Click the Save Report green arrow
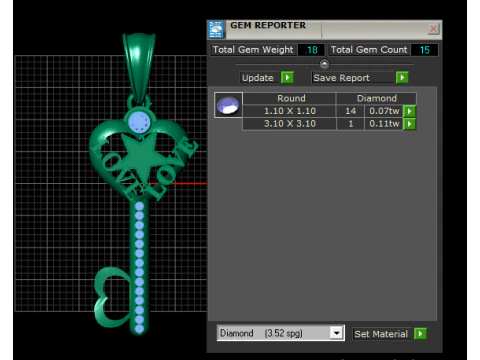Viewport: 480px width, 360px height. 402,78
